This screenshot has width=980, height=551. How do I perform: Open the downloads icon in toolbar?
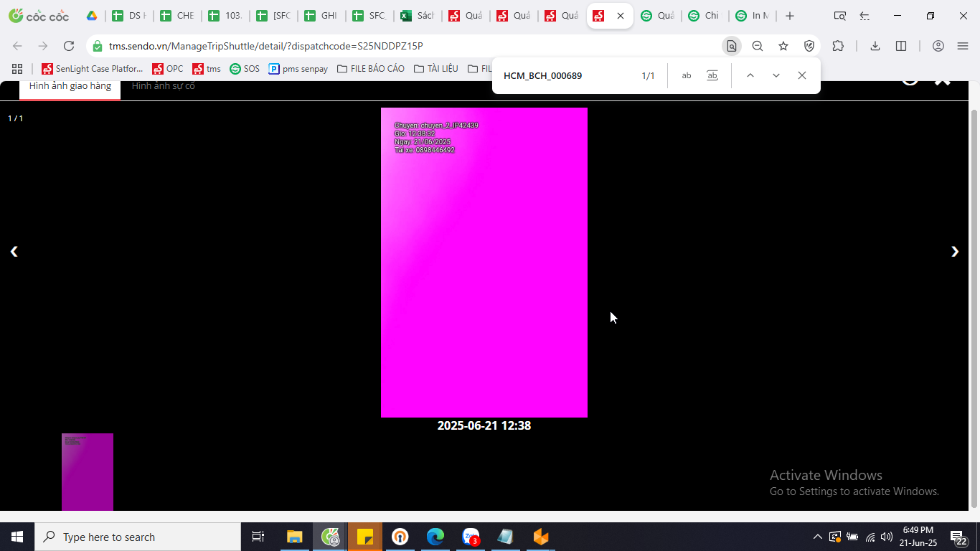point(875,46)
